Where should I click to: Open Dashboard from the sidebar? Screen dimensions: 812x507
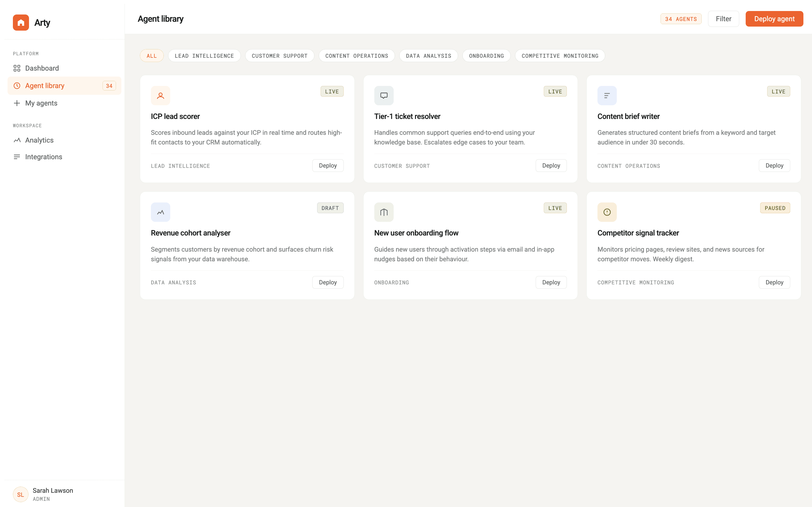click(x=42, y=68)
